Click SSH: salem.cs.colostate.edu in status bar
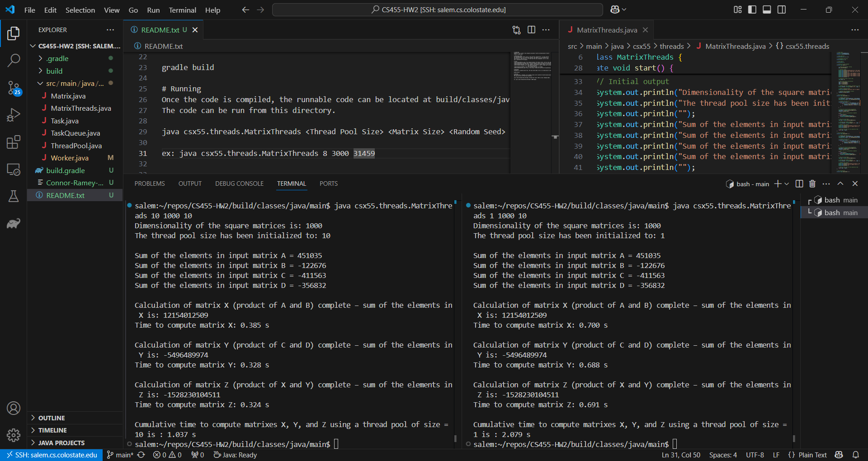Viewport: 868px width, 461px height. pos(51,455)
